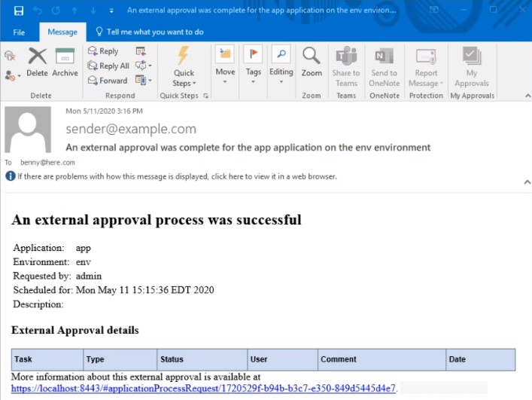The height and width of the screenshot is (400, 532).
Task: Forward this email
Action: 107,81
